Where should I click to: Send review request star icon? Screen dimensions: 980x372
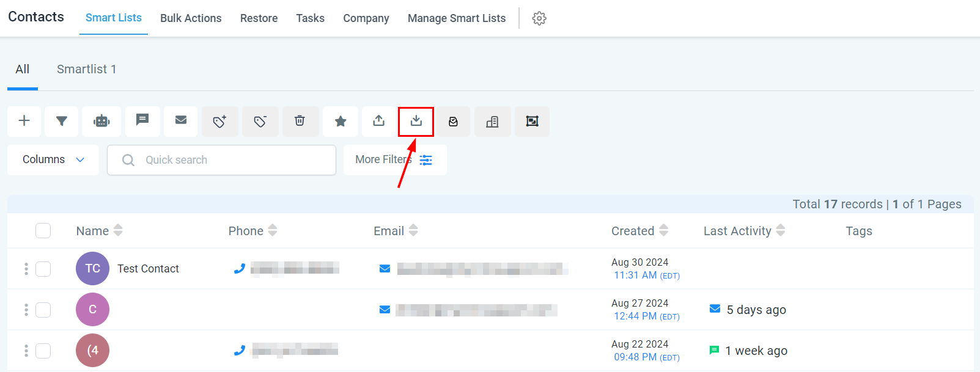pos(341,121)
